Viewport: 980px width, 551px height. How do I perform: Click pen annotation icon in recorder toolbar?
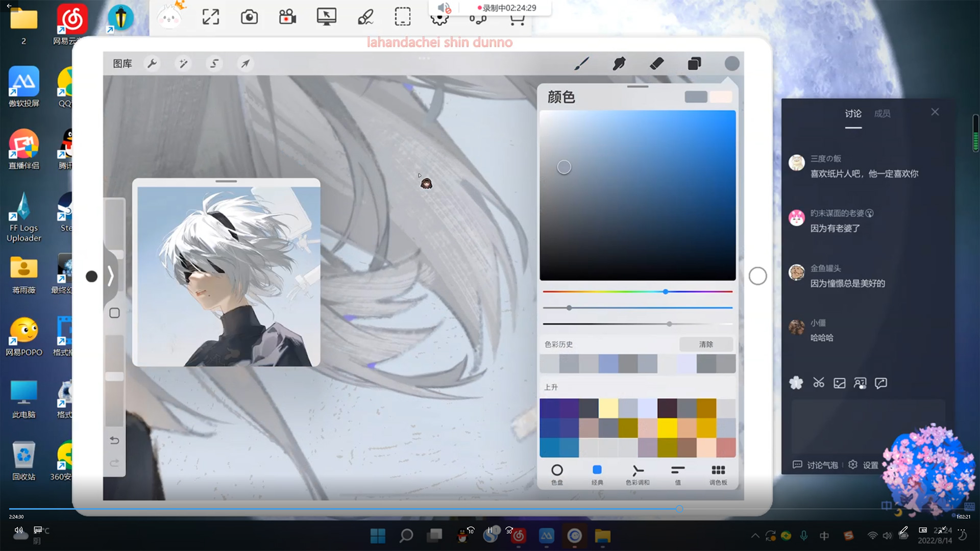click(x=365, y=17)
